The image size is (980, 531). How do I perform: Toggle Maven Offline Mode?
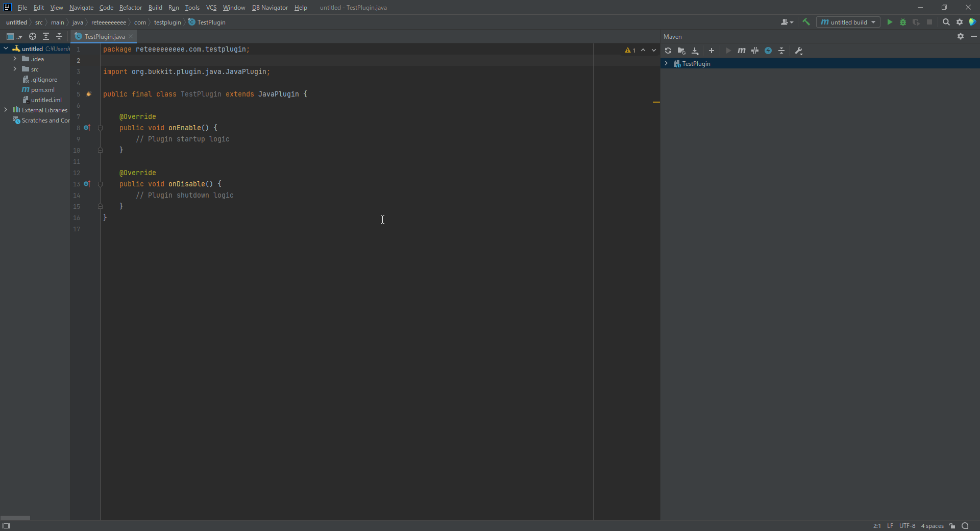click(755, 51)
